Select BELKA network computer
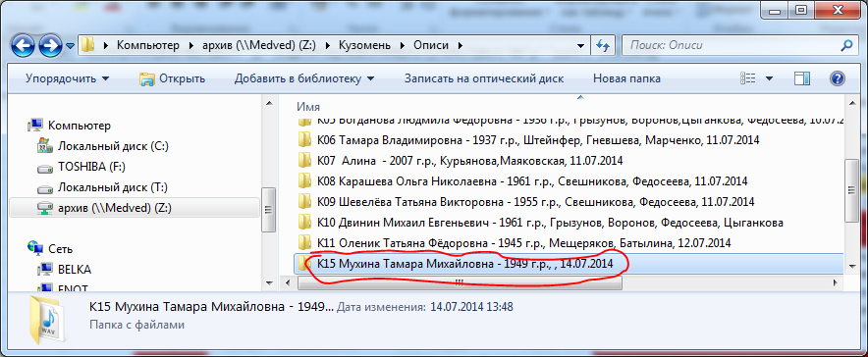Screen dimensions: 868x357 [x=75, y=269]
